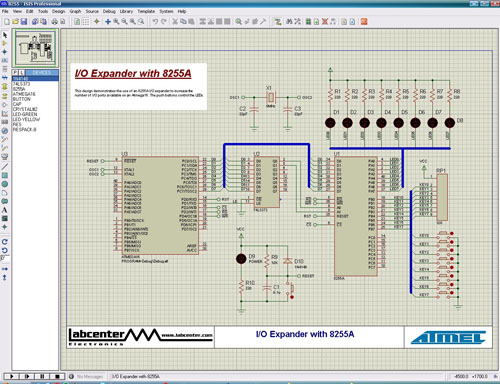Click the Save design floppy icon
Screen dimensions: 500x384
coord(24,22)
